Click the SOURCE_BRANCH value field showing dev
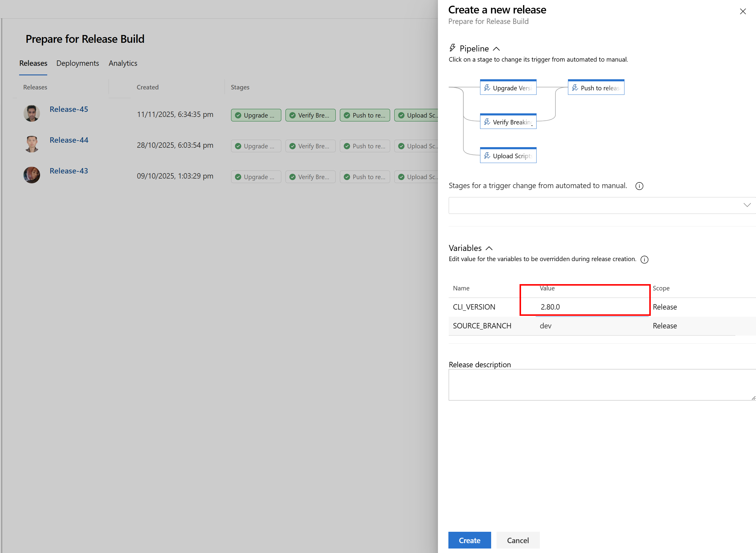The width and height of the screenshot is (756, 553). coord(592,326)
